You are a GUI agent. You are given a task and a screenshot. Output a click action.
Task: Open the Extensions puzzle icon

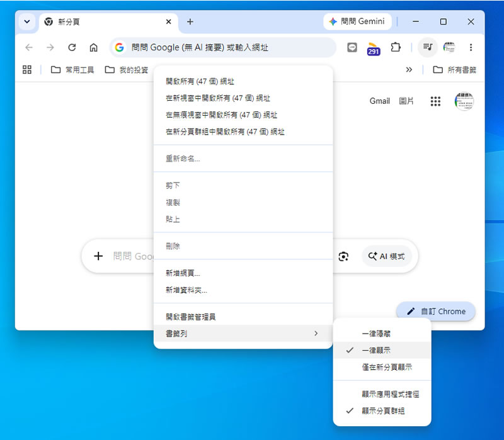point(396,48)
